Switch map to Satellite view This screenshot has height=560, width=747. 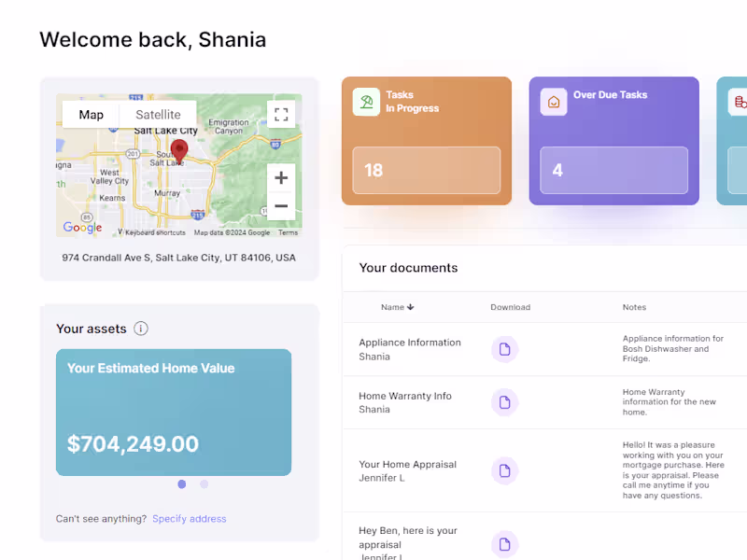[x=158, y=115]
